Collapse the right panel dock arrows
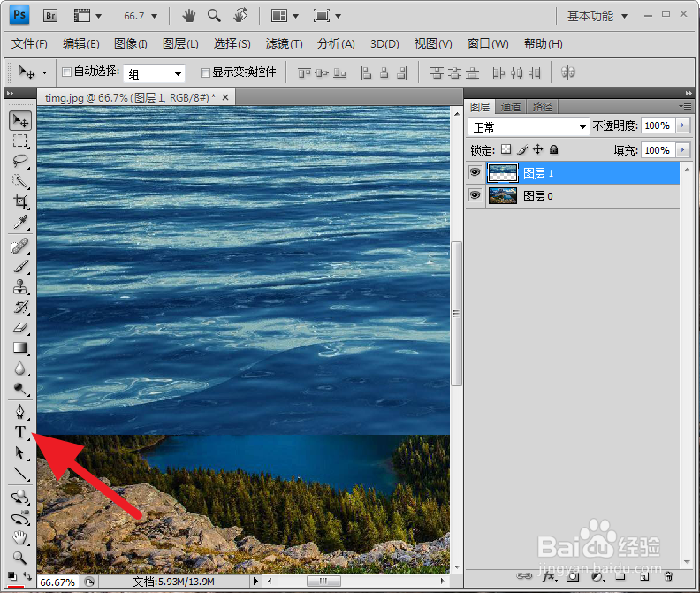 pos(689,94)
